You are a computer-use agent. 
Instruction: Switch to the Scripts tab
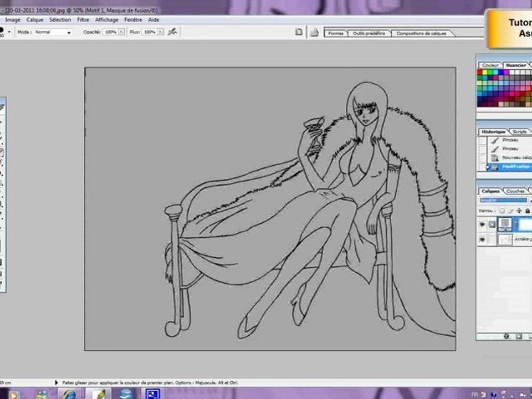tap(519, 132)
